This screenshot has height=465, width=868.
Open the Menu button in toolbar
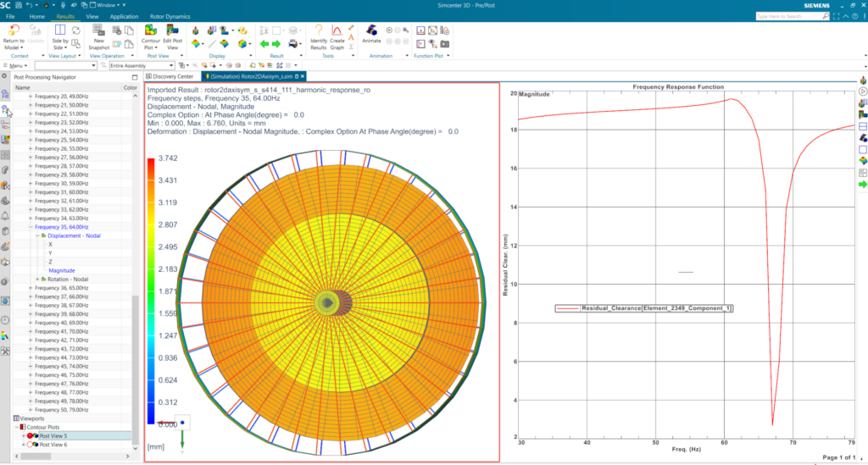coord(16,65)
